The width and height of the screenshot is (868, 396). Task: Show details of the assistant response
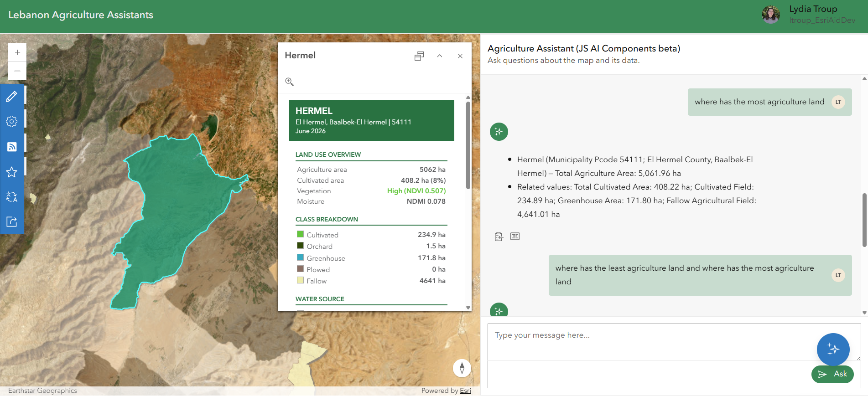[515, 236]
